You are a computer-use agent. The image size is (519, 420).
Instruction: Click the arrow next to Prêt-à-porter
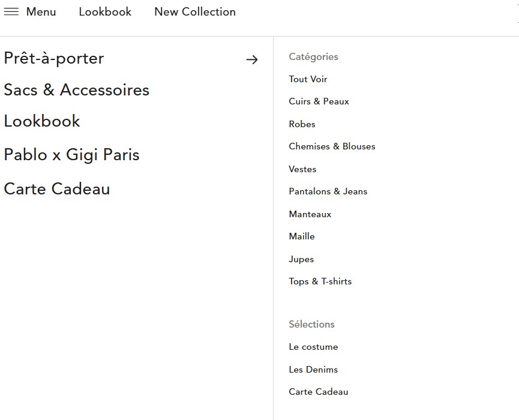pos(252,59)
